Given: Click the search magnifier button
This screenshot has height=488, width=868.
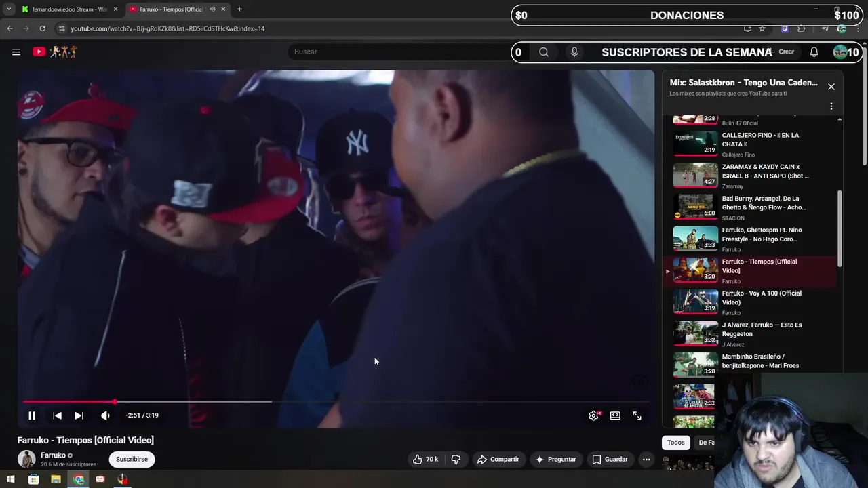Looking at the screenshot, I should pos(544,52).
